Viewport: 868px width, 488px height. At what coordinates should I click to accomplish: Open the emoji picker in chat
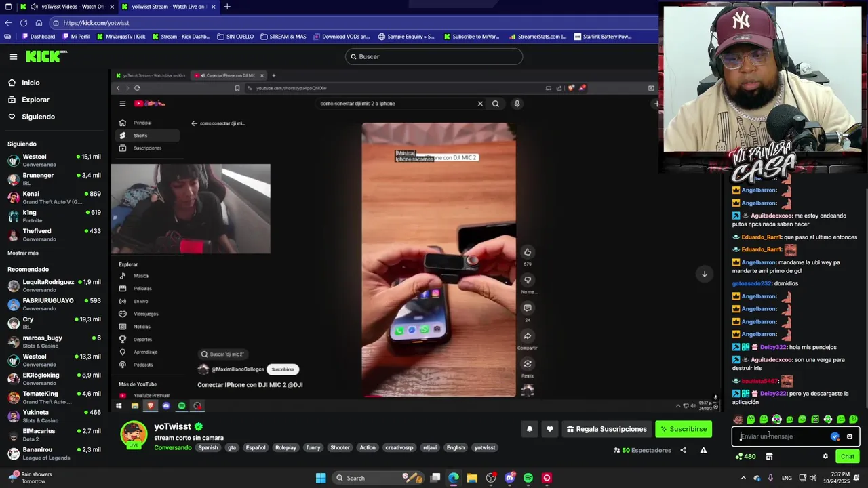[x=850, y=436]
